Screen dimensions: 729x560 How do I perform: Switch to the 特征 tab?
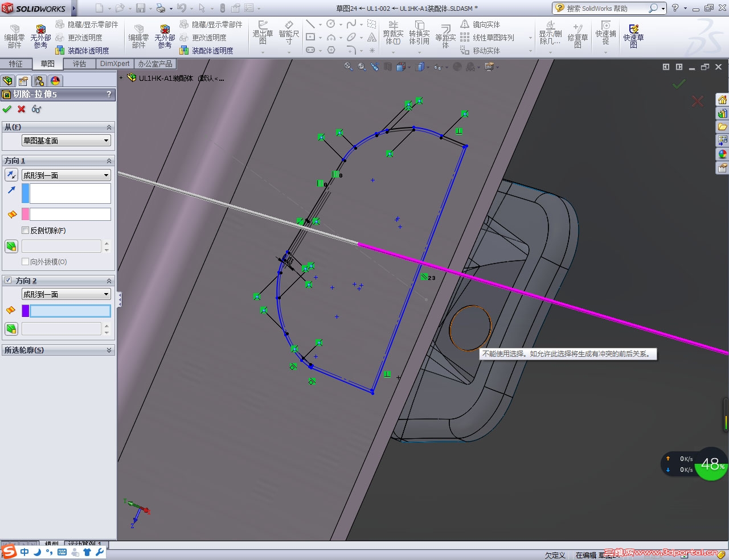[16, 64]
